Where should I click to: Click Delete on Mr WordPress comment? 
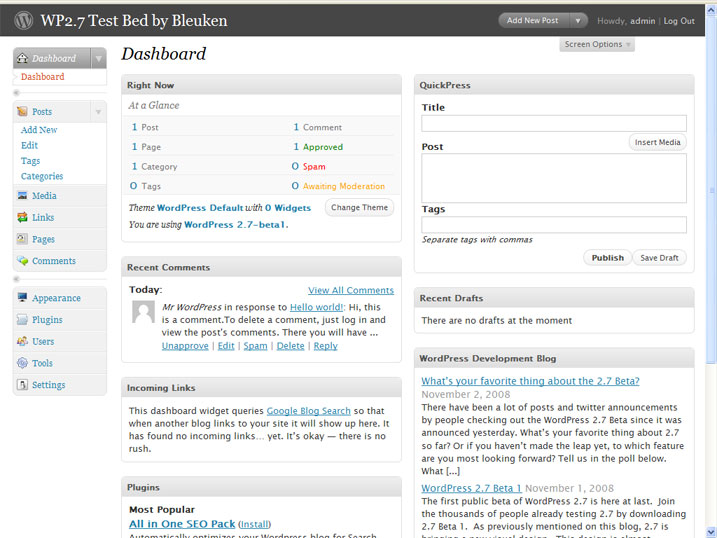[290, 346]
